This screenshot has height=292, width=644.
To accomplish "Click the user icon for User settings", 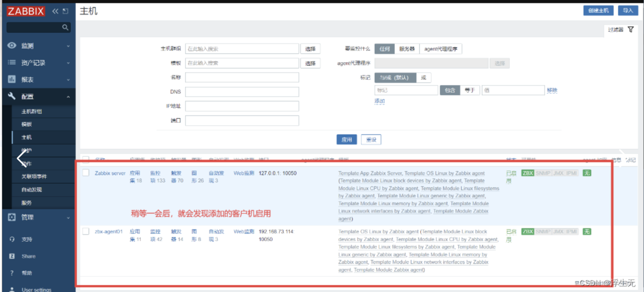I will [12, 289].
